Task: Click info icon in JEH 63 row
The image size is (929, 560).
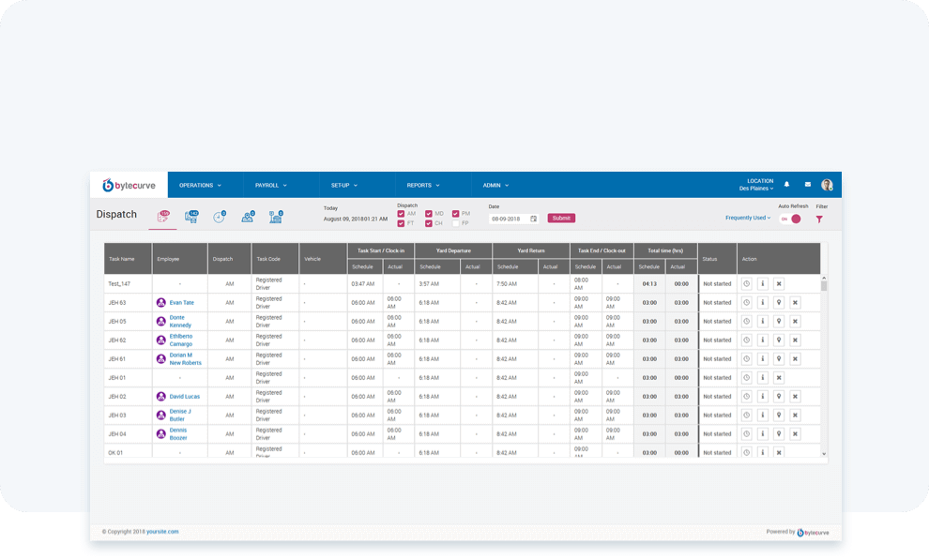Action: (763, 302)
